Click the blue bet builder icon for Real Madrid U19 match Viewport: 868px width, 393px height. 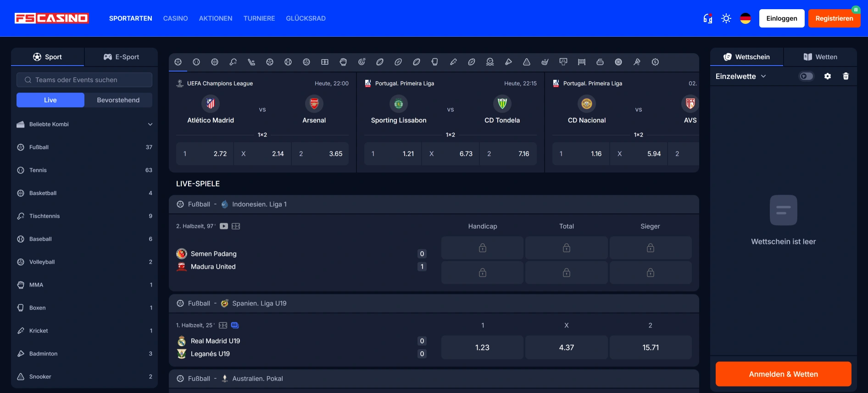[x=235, y=325]
